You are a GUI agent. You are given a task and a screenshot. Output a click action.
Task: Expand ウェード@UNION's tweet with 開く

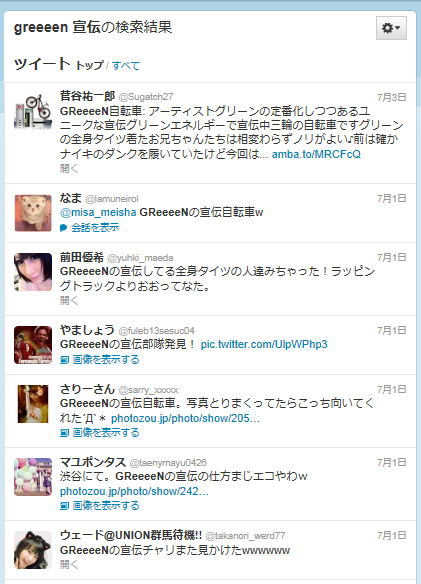[69, 564]
